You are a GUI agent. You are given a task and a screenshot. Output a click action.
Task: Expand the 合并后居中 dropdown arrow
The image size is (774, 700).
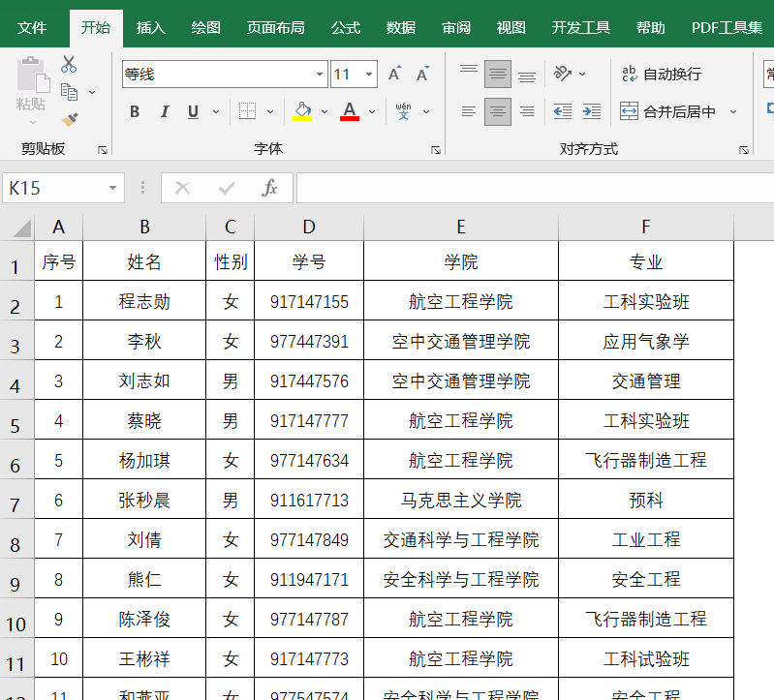pos(733,112)
